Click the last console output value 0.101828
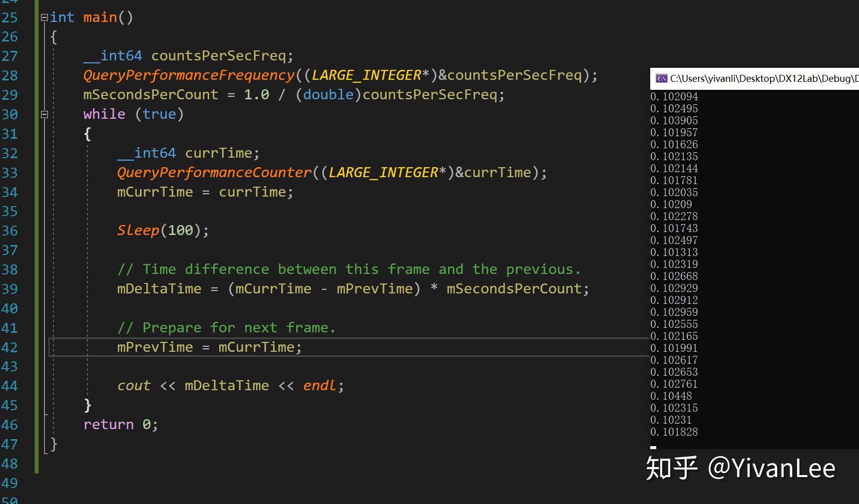Screen dimensions: 859x504 674,432
